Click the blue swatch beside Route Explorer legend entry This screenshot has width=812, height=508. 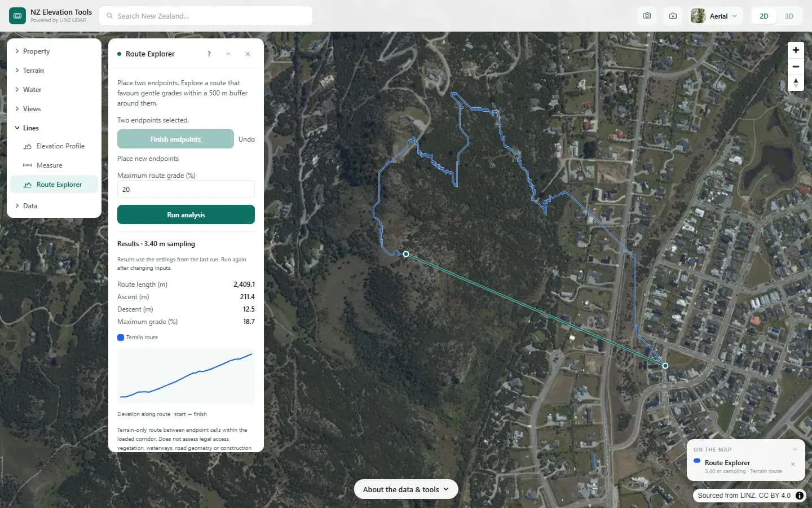tap(697, 461)
